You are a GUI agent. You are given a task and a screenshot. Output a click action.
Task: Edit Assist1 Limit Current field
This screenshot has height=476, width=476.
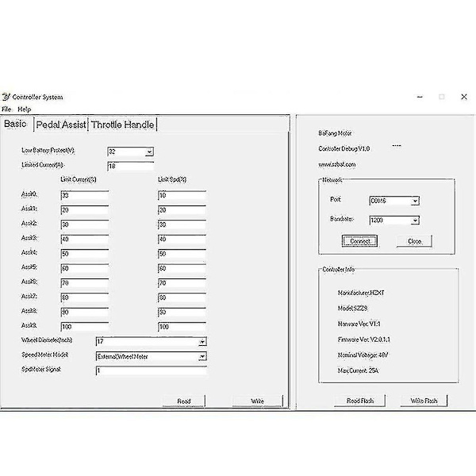85,210
